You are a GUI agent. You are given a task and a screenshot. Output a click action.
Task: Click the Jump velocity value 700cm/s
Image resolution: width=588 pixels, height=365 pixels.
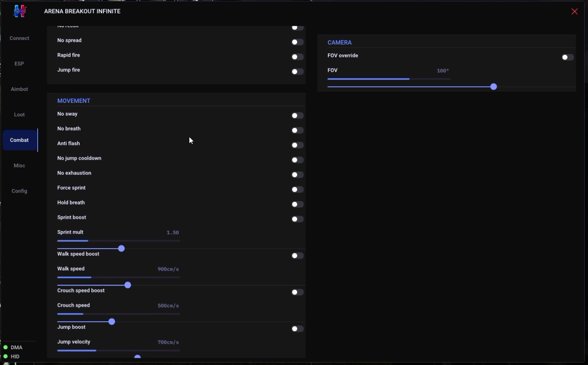[168, 342]
